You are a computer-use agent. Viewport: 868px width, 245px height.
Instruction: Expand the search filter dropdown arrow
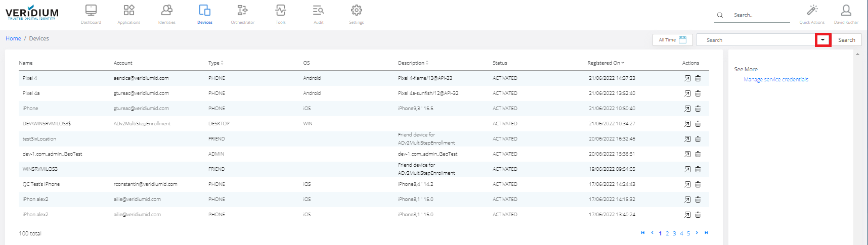[823, 40]
